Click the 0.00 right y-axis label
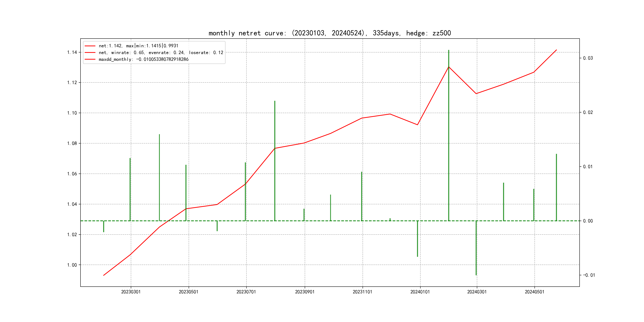 [588, 221]
